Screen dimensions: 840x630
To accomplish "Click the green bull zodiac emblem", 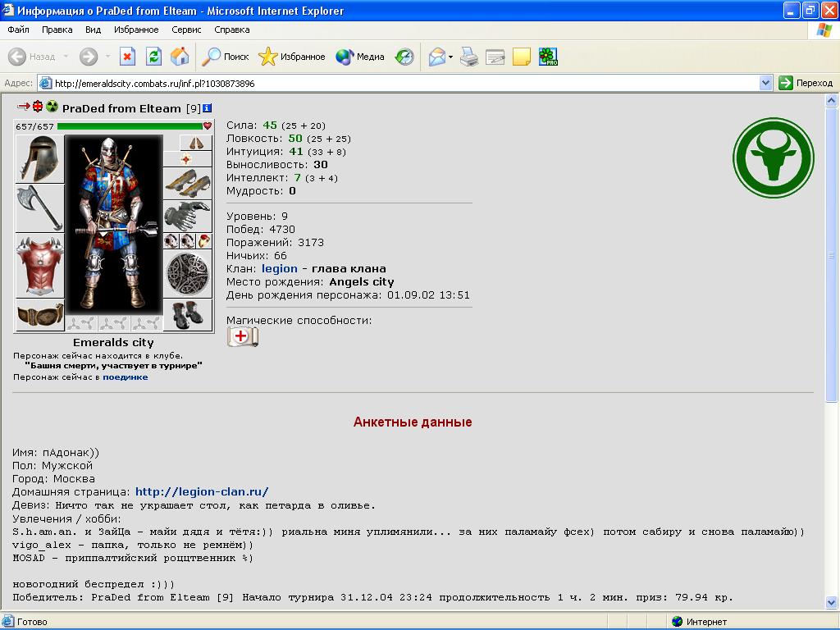I will coord(773,158).
